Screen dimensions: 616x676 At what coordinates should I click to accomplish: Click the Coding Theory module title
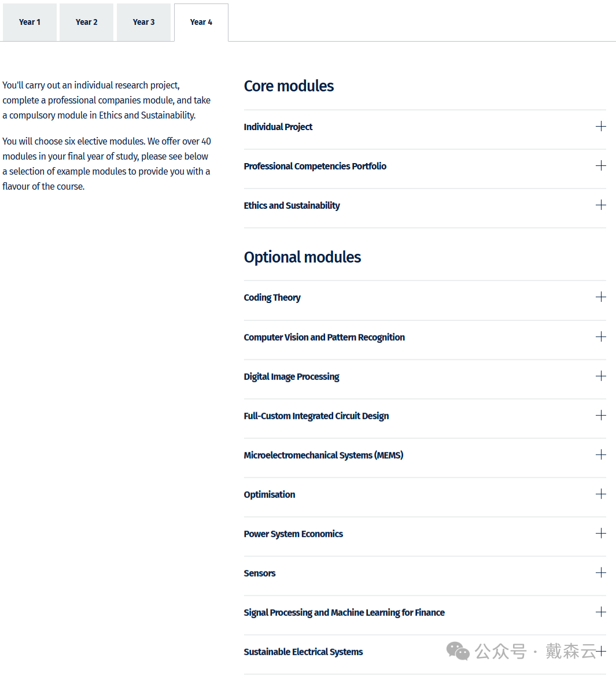272,297
